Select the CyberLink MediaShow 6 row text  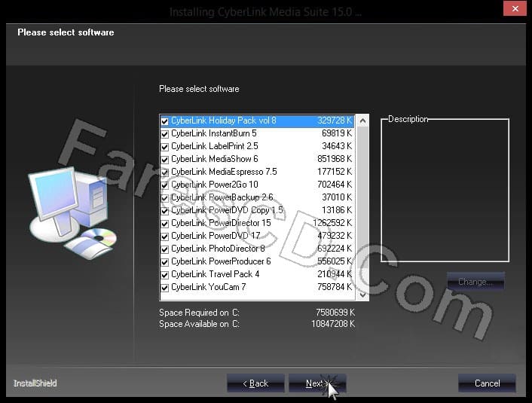click(215, 159)
